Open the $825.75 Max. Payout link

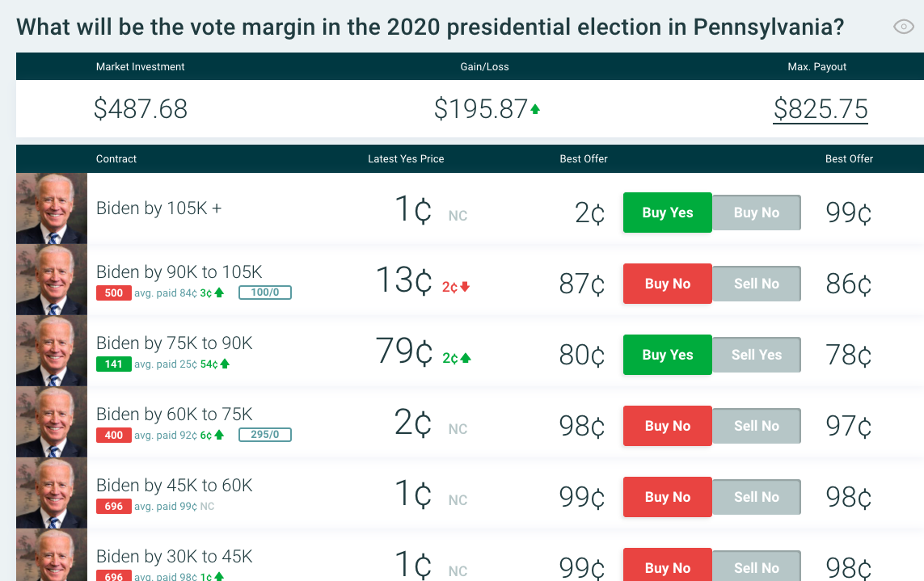click(821, 109)
